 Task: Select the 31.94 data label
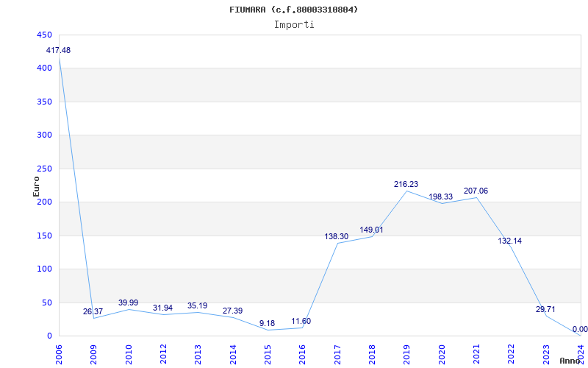click(x=162, y=308)
